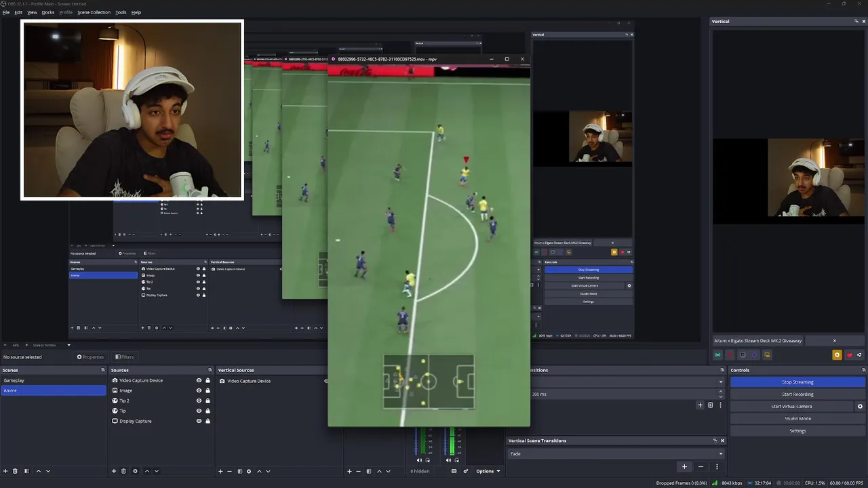Screen dimensions: 868x488
Task: Open the File menu
Action: pos(6,12)
